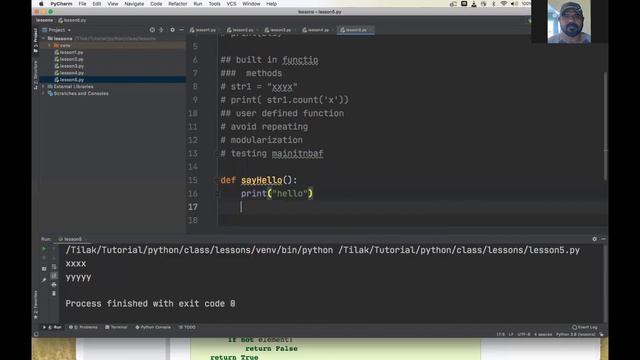Open the Project vertical tool tab
The image size is (640, 360).
[36, 40]
